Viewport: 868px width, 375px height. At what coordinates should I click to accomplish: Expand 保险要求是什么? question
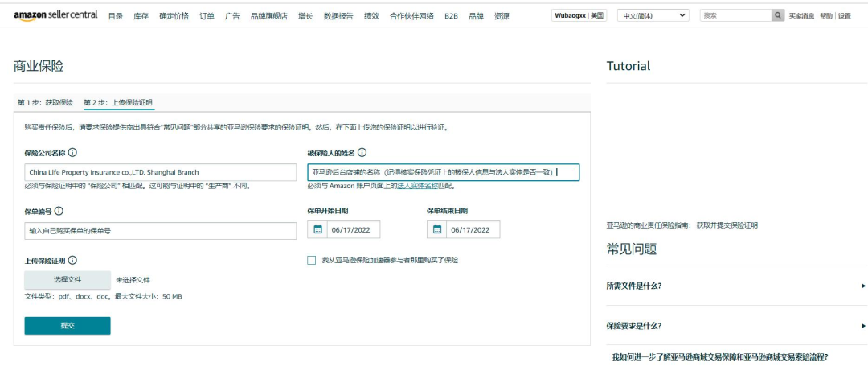[736, 326]
